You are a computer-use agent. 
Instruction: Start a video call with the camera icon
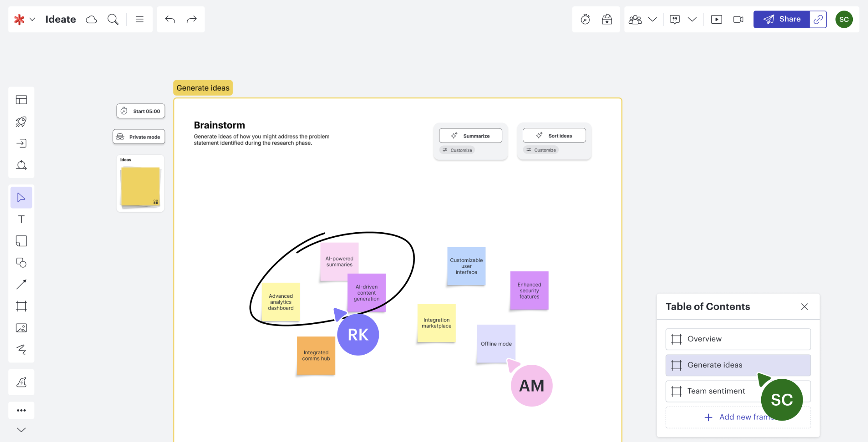pos(738,19)
